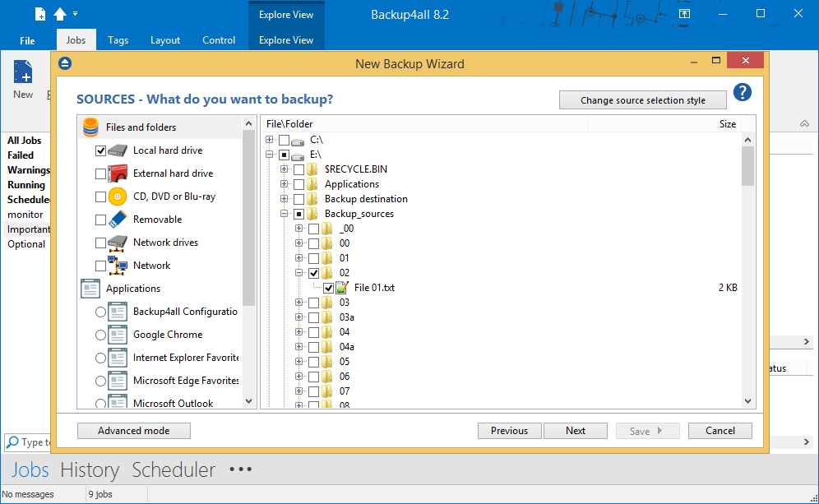Click the External hard drive icon
The image size is (819, 504).
(119, 173)
